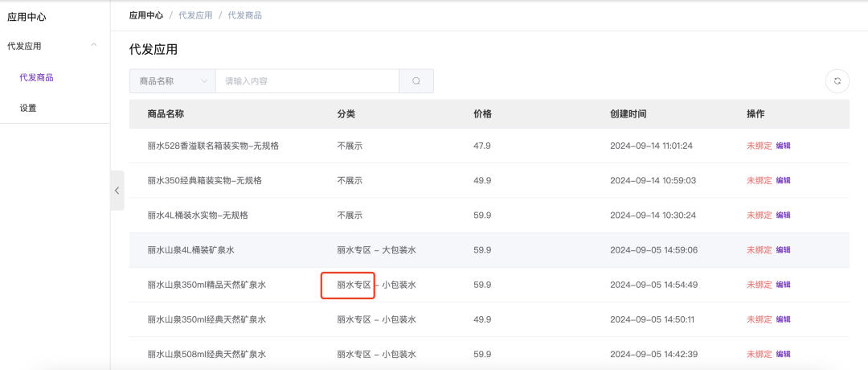Go to 应用中心 in the breadcrumb
The height and width of the screenshot is (370, 868).
(146, 15)
